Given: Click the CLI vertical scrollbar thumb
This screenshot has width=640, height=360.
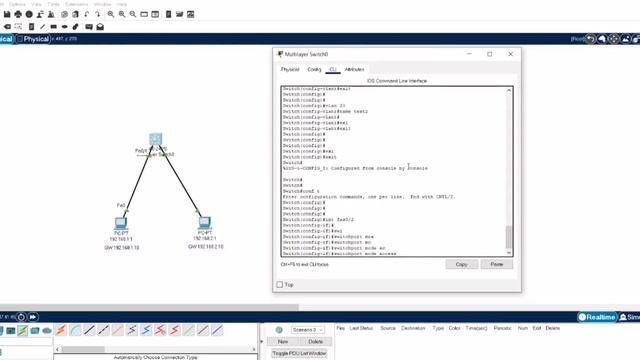Looking at the screenshot, I should point(509,237).
